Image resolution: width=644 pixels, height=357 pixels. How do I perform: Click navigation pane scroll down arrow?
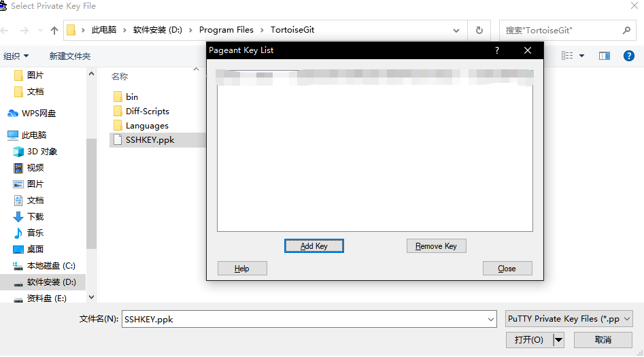pos(91,297)
